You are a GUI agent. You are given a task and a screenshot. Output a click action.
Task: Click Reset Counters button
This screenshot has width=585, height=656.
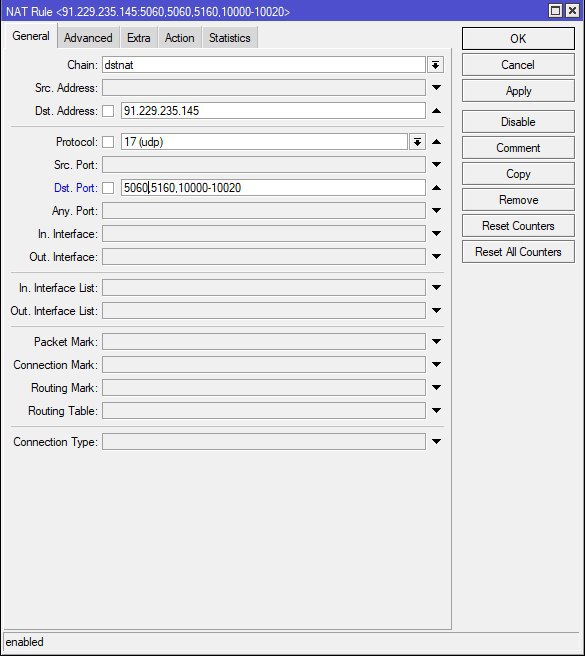click(x=518, y=226)
